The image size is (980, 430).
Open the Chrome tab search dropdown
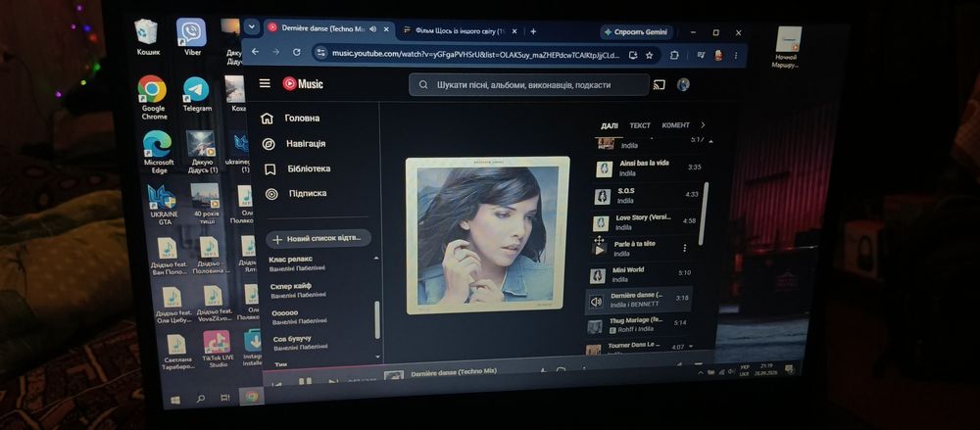[x=251, y=26]
